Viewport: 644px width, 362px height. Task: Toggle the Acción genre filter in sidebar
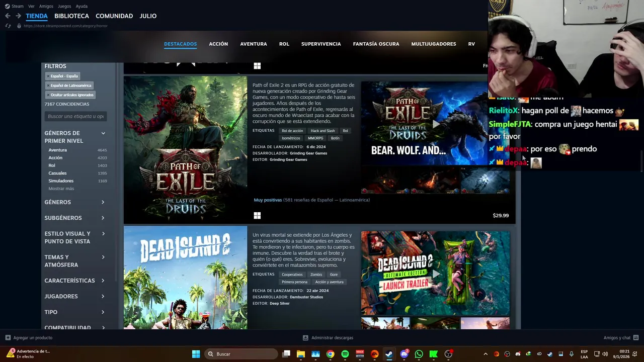point(55,158)
